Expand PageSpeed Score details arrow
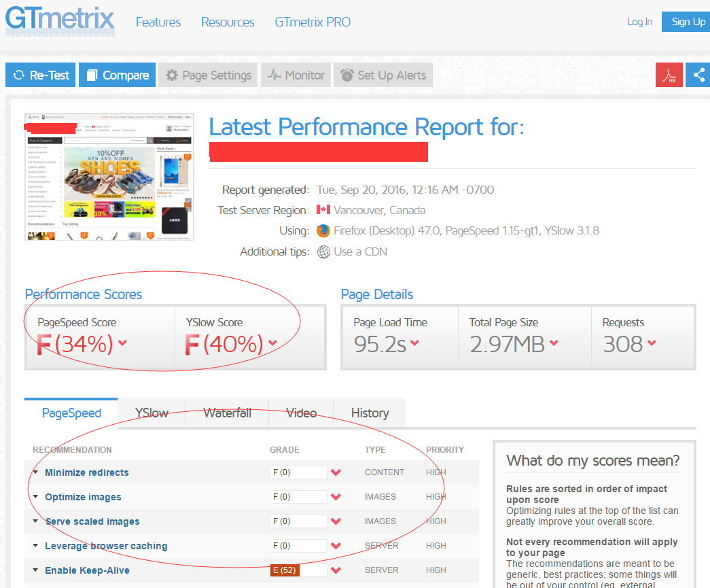Viewport: 710px width, 588px height. pyautogui.click(x=122, y=343)
